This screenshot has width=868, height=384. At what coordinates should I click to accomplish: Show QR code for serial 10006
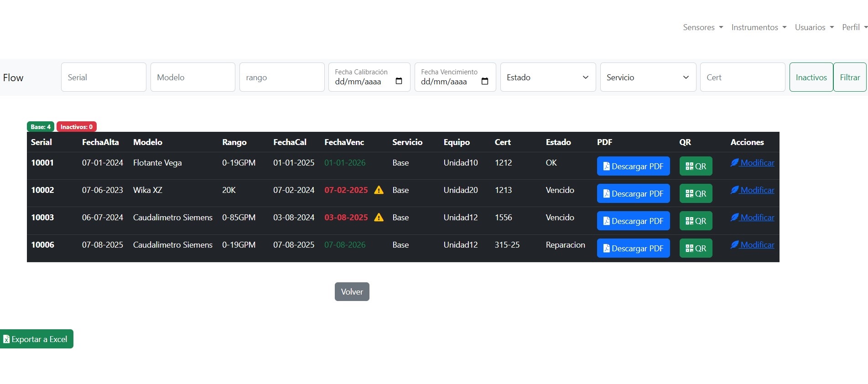[x=696, y=248]
